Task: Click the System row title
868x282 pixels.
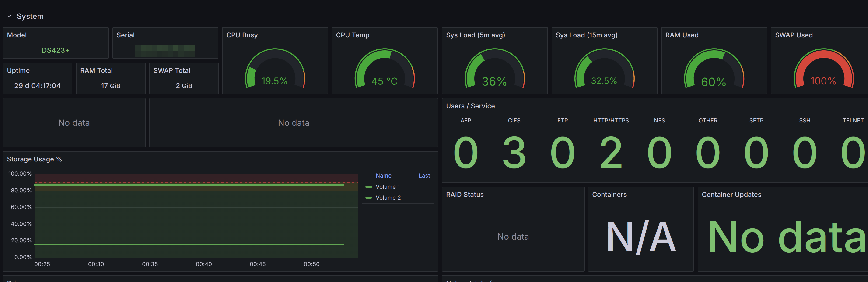Action: point(30,16)
